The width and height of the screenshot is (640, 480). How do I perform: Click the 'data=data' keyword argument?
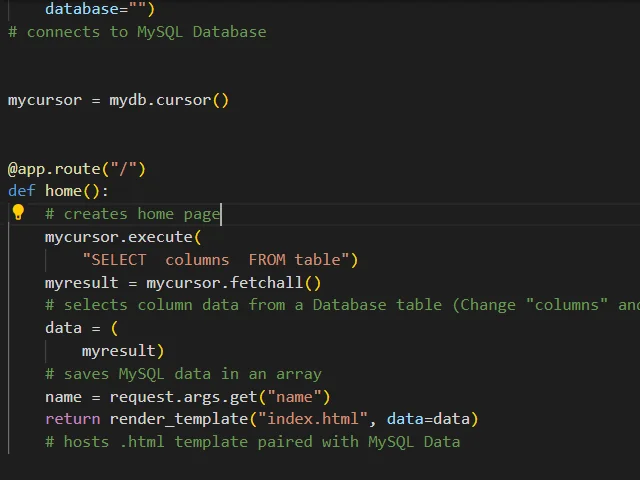coord(428,419)
